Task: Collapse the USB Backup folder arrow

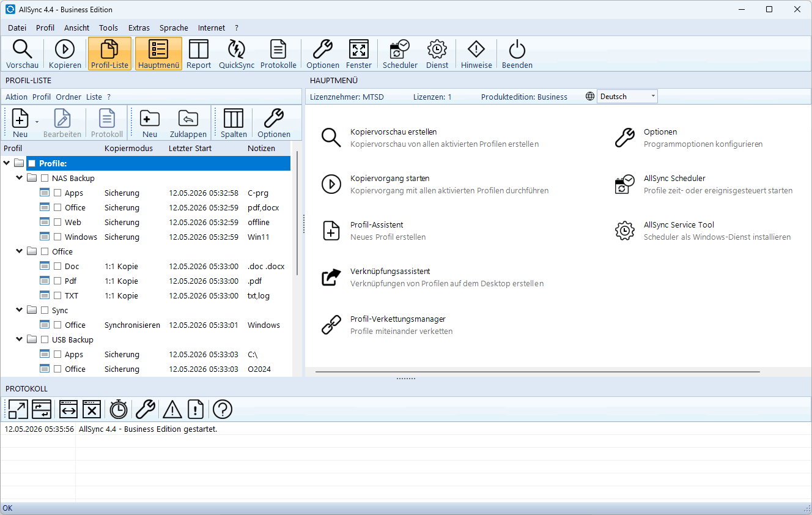Action: tap(20, 339)
